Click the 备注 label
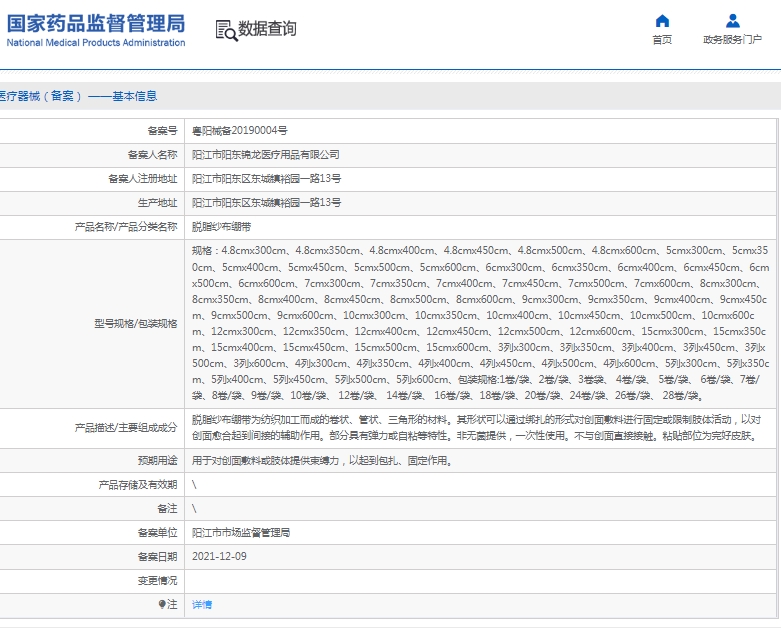 167,508
